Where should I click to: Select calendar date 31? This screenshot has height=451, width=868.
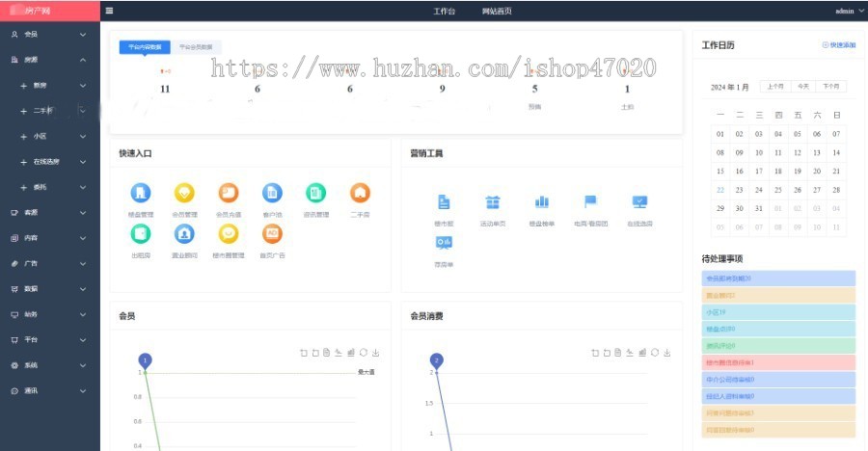click(x=759, y=208)
